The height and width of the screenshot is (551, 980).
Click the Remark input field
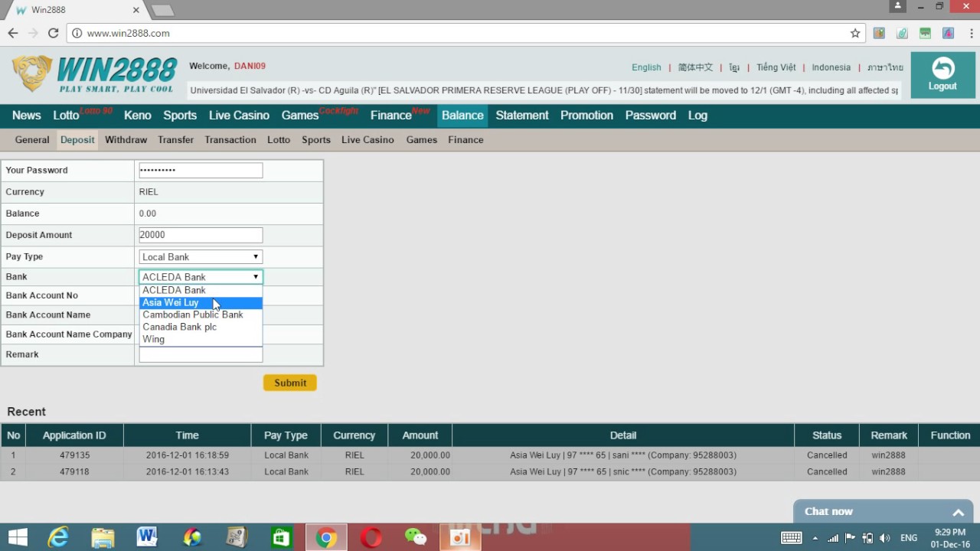point(201,354)
